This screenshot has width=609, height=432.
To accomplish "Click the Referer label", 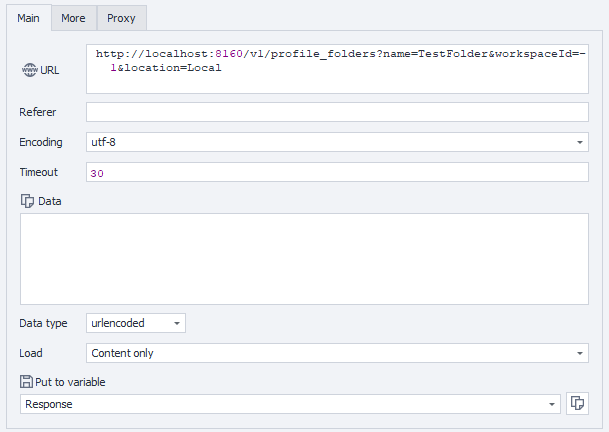I will (37, 112).
